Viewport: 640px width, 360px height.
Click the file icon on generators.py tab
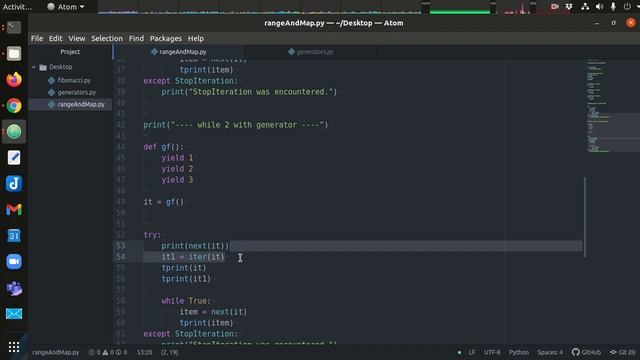pyautogui.click(x=291, y=52)
